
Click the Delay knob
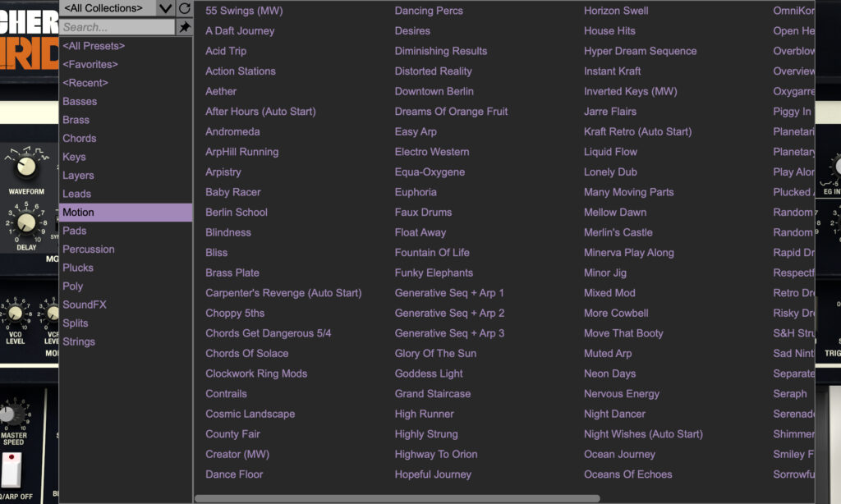tap(26, 222)
